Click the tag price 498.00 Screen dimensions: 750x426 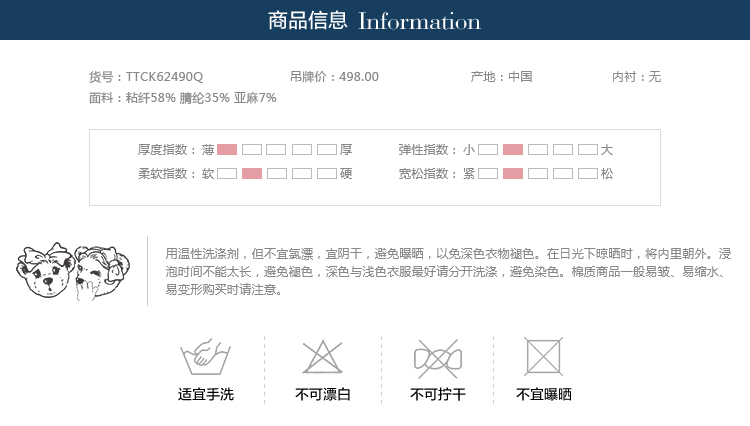click(359, 76)
